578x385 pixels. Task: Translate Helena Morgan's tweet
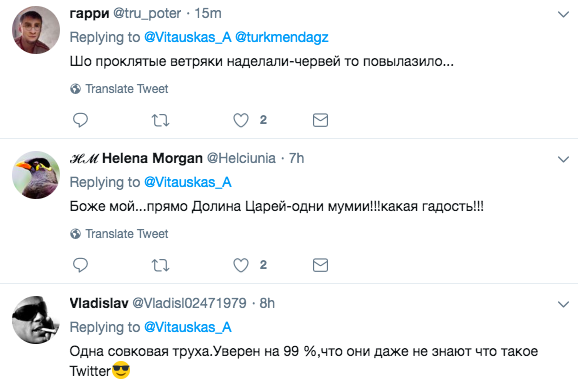119,234
